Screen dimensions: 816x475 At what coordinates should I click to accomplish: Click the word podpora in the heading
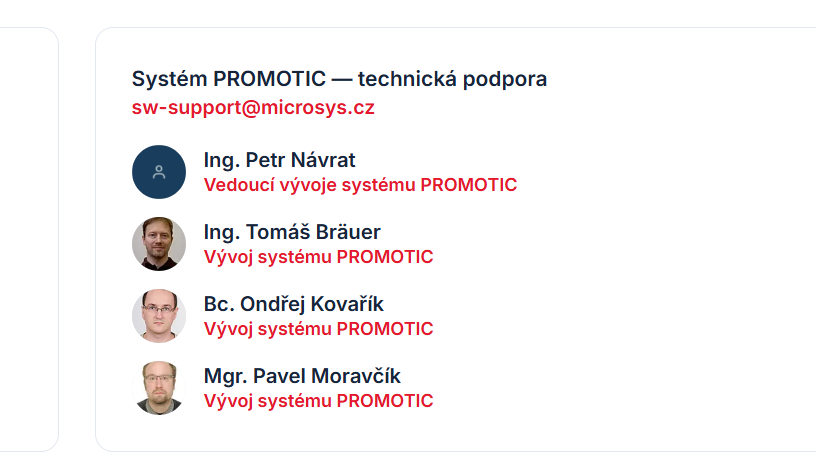click(x=505, y=79)
